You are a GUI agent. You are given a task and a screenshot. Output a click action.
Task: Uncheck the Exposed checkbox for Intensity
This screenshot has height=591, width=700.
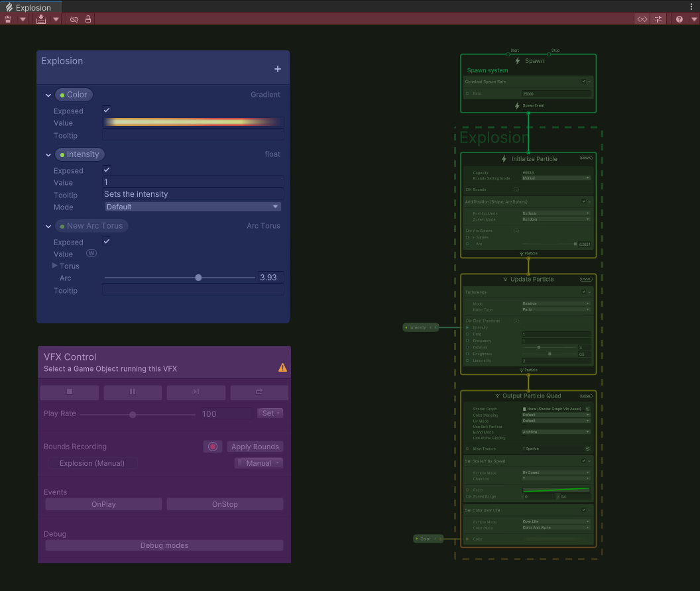[106, 170]
